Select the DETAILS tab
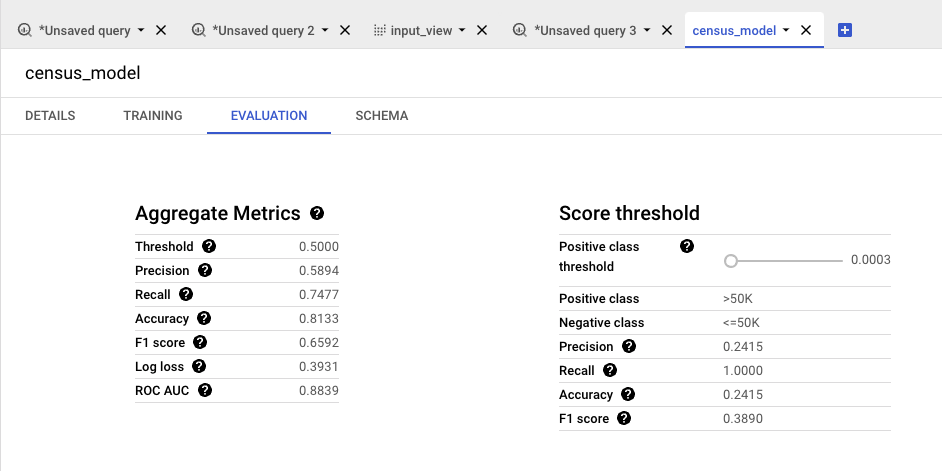The height and width of the screenshot is (471, 942). pos(50,115)
